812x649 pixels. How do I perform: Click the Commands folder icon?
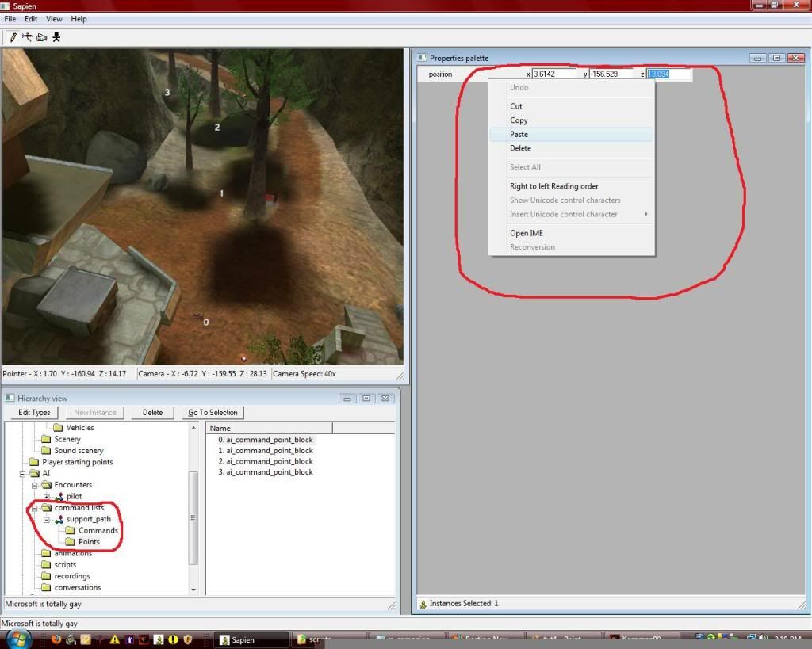(71, 530)
